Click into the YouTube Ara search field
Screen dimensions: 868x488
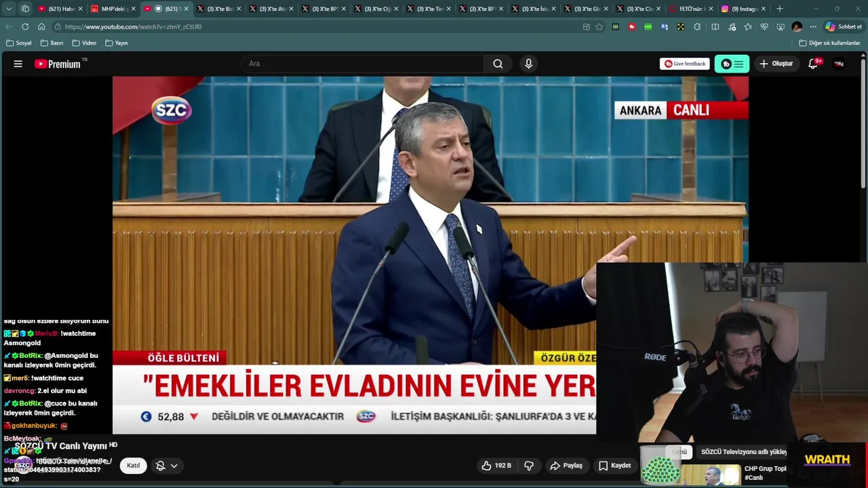(x=363, y=64)
